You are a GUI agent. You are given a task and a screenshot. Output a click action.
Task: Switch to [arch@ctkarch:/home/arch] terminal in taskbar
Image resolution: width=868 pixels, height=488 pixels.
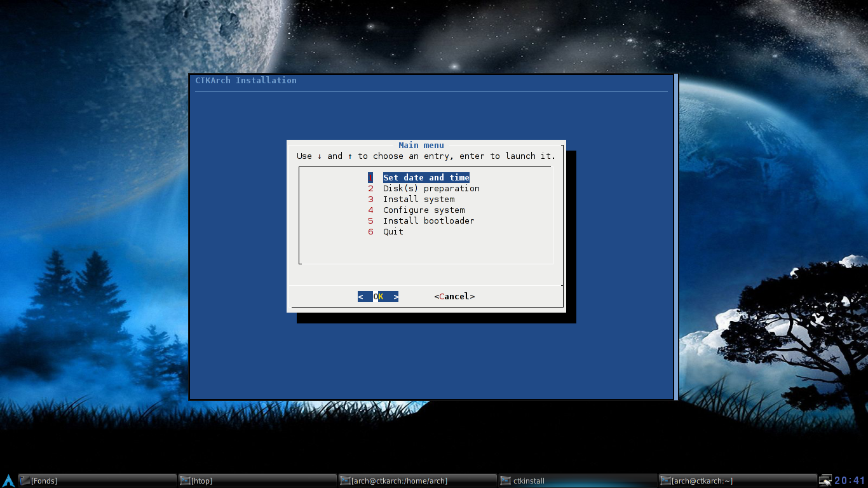point(417,480)
